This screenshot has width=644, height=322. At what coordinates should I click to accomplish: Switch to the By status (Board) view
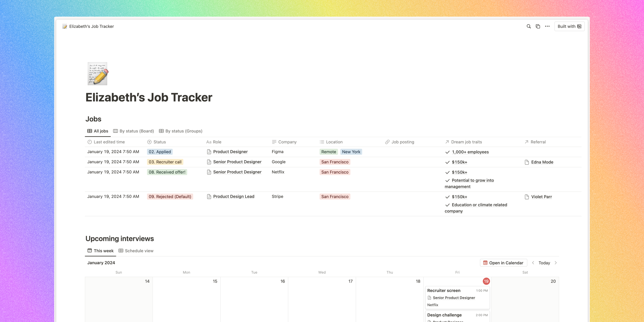tap(133, 131)
